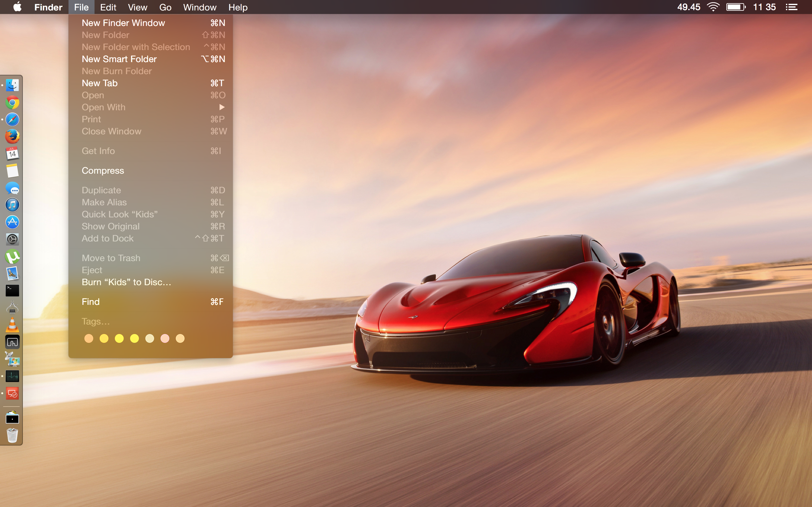Click Compress in the File menu
Screen dimensions: 812x507
pos(103,171)
